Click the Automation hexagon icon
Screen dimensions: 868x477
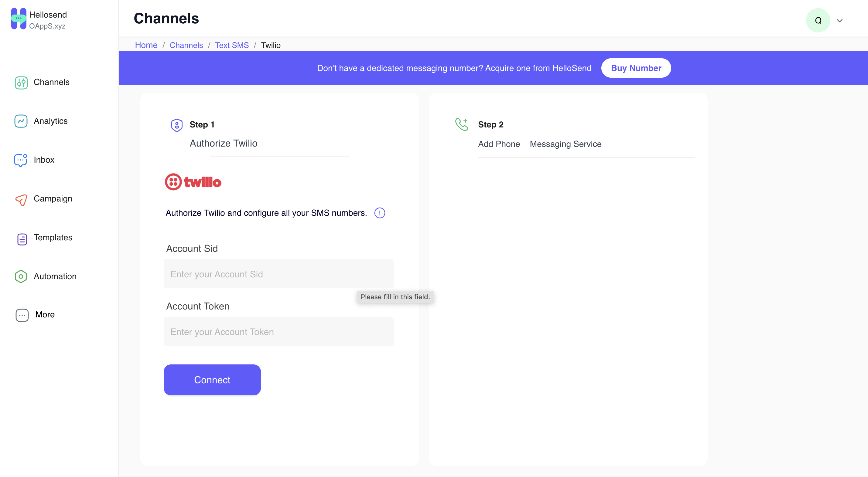point(21,276)
